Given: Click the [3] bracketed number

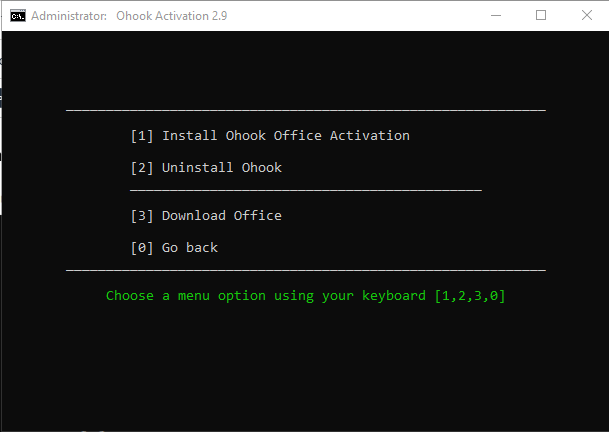Looking at the screenshot, I should coord(142,216).
